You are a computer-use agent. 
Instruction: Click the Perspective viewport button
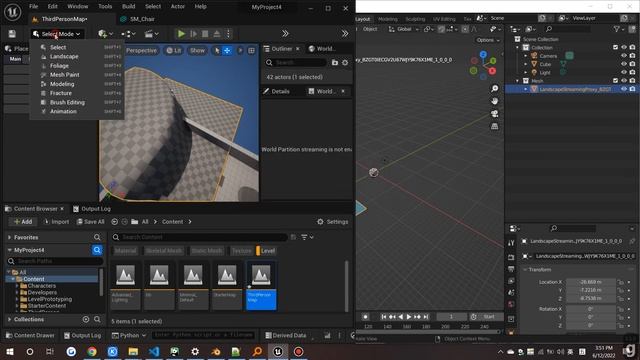pyautogui.click(x=141, y=51)
